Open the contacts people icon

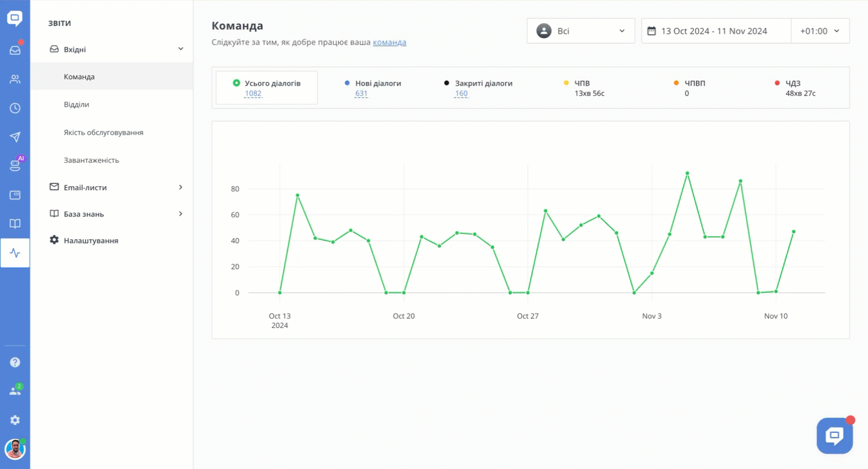(x=15, y=79)
